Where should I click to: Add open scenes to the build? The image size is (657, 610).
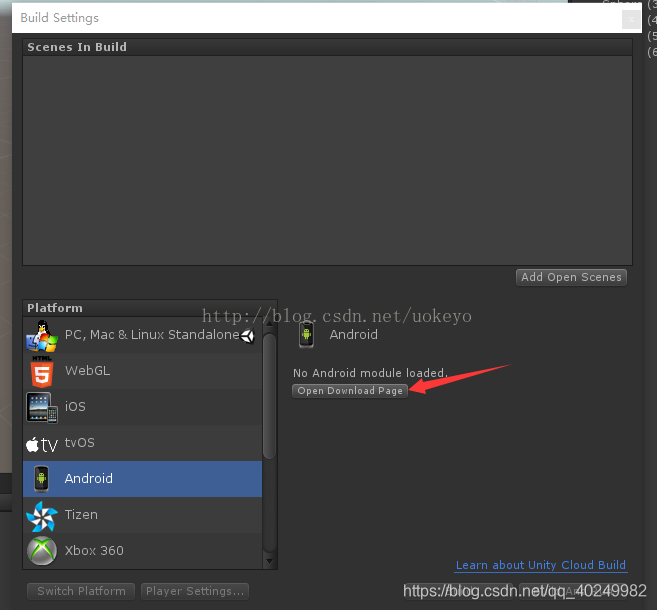571,277
